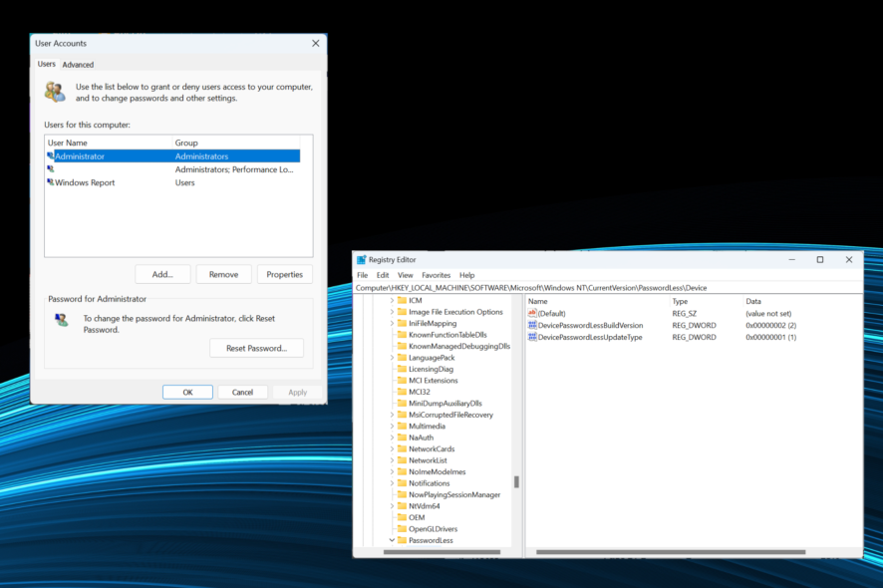Click the unnamed user's account icon
Image resolution: width=883 pixels, height=588 pixels.
pos(51,169)
